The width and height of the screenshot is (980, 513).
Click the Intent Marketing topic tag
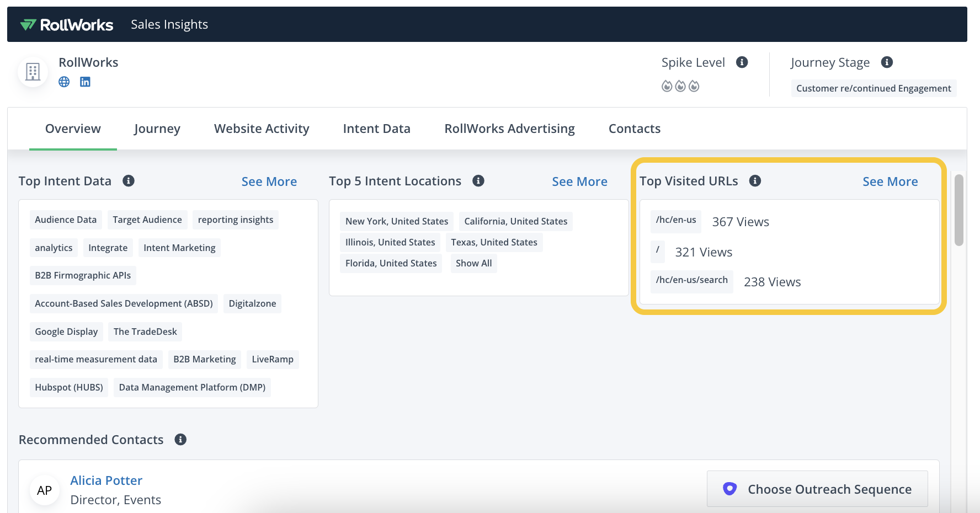point(179,248)
